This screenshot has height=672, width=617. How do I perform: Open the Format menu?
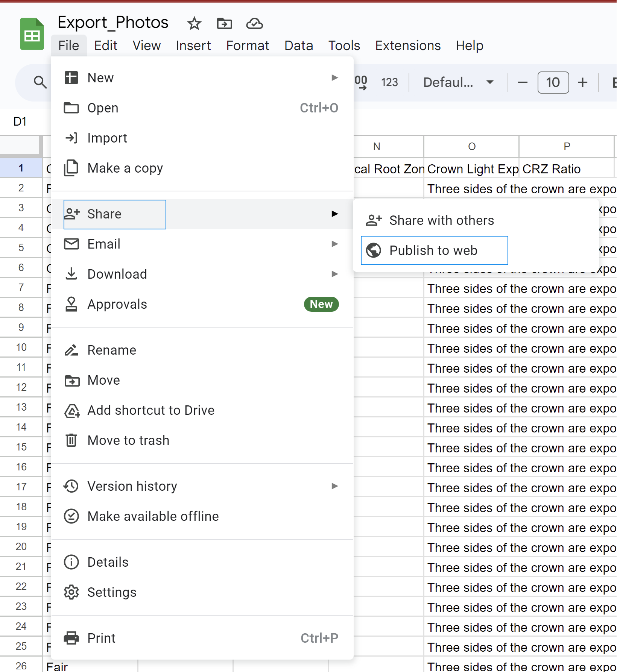click(248, 46)
